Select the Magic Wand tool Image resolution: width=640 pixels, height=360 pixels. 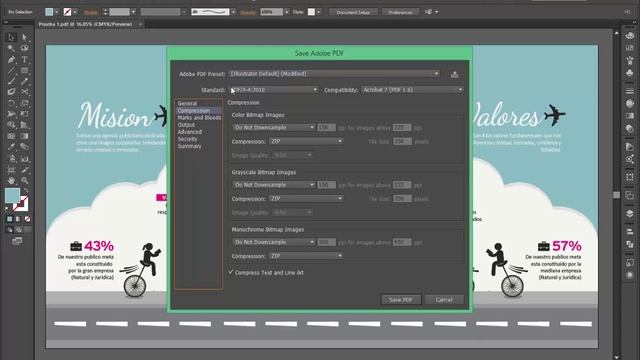(x=11, y=49)
